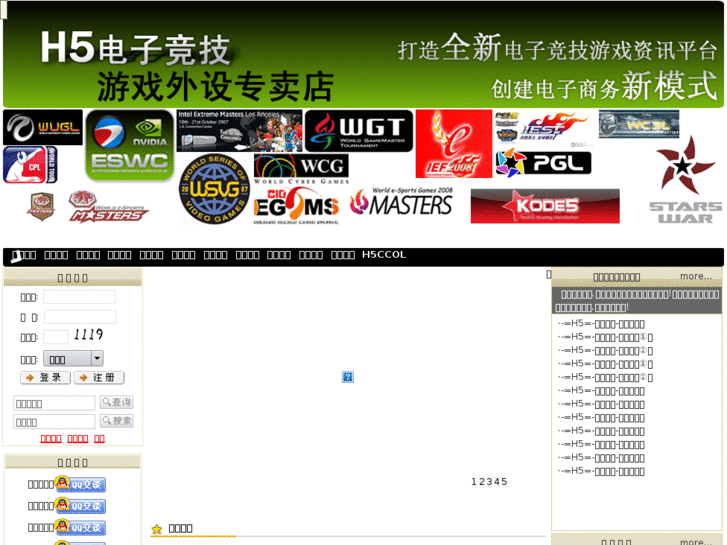Click the H5 电子竞技 header banner
The width and height of the screenshot is (727, 545).
[363, 55]
